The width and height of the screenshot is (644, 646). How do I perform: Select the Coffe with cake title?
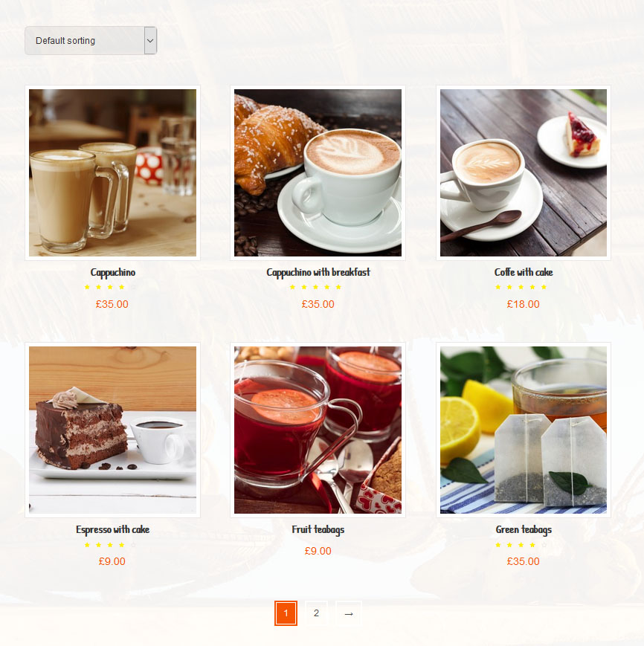coord(524,272)
